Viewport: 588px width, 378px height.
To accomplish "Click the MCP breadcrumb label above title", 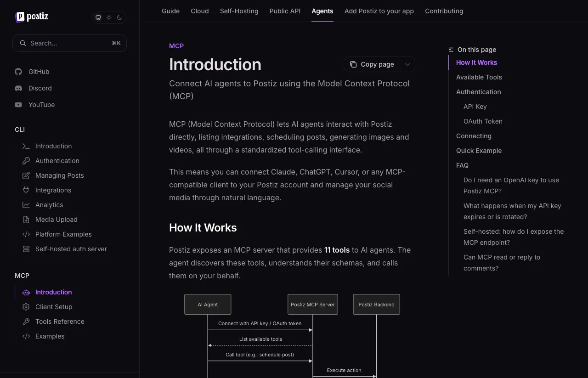I will [176, 46].
